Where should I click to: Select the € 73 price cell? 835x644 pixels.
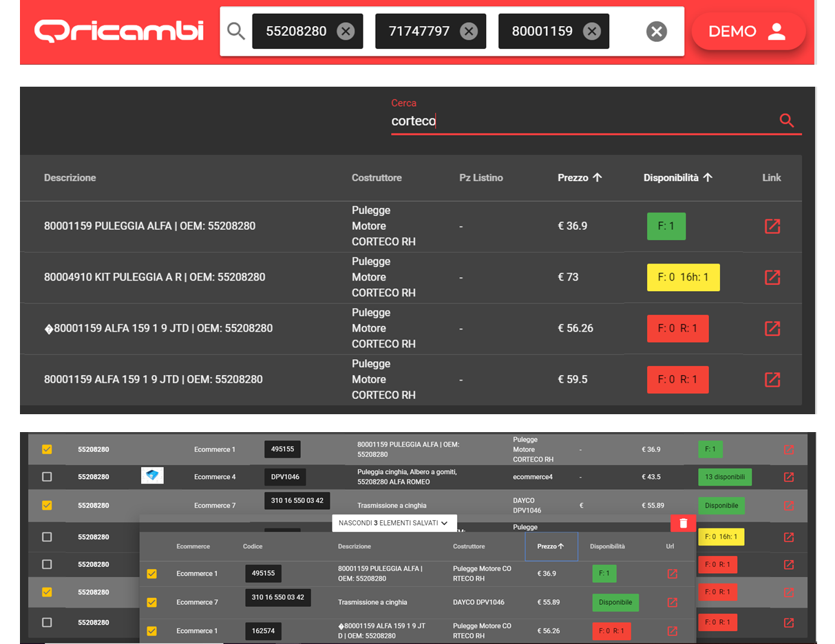tap(568, 277)
